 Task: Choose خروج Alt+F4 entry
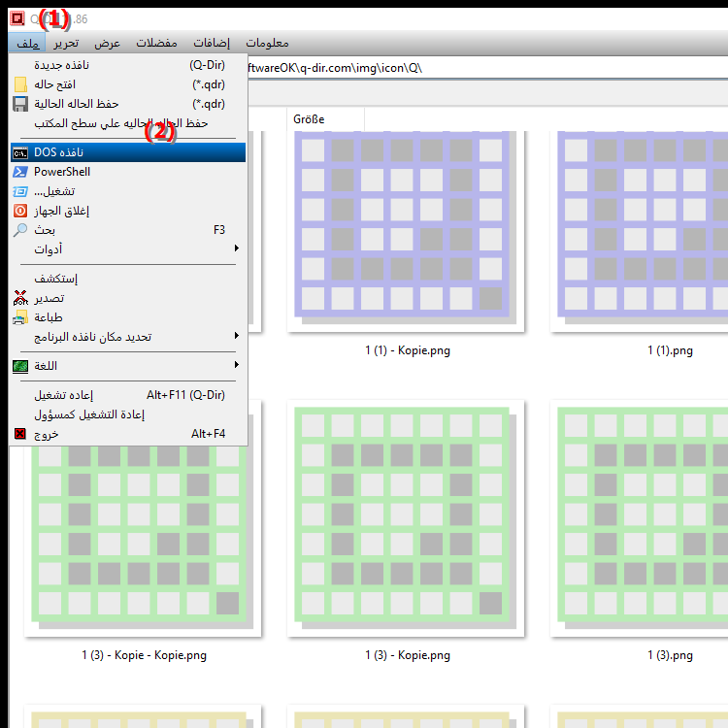tap(128, 434)
